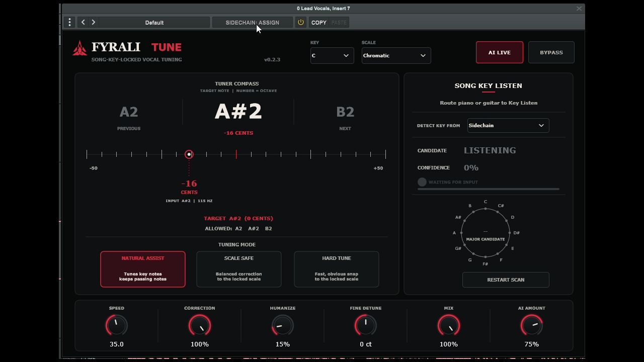Image resolution: width=644 pixels, height=362 pixels.
Task: Click the FINE DETUNE knob
Action: pos(366,325)
